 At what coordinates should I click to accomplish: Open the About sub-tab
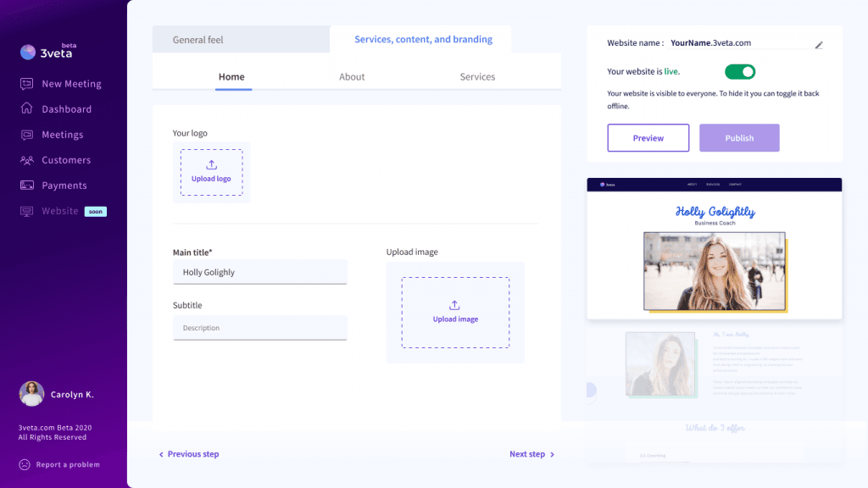(x=352, y=77)
